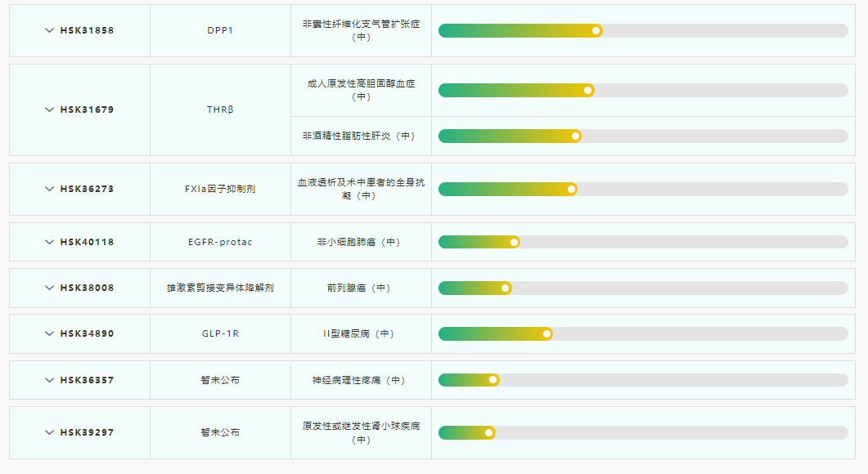Click the 非酒精性脂肪性肝炎 progress bar endpoint
868x474 pixels.
click(x=576, y=136)
